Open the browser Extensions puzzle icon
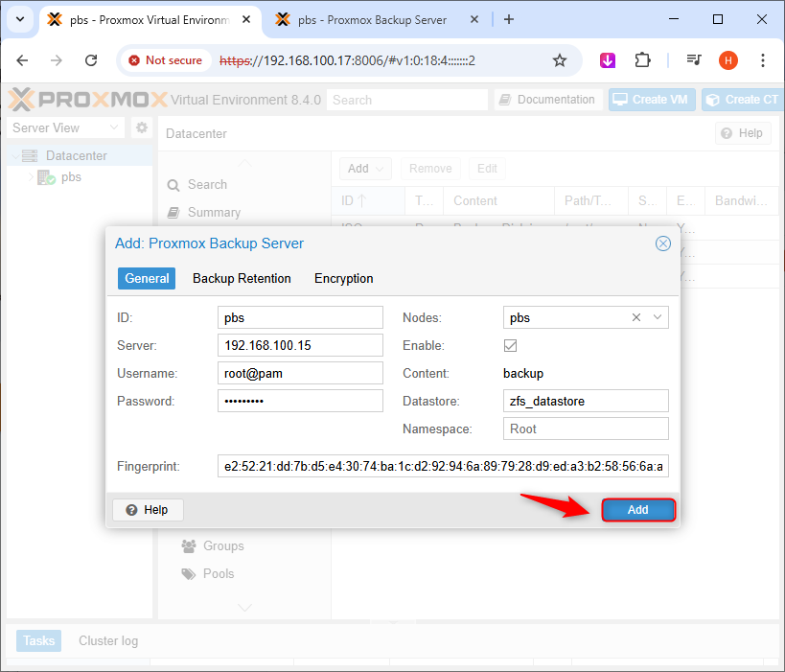785x672 pixels. [643, 60]
